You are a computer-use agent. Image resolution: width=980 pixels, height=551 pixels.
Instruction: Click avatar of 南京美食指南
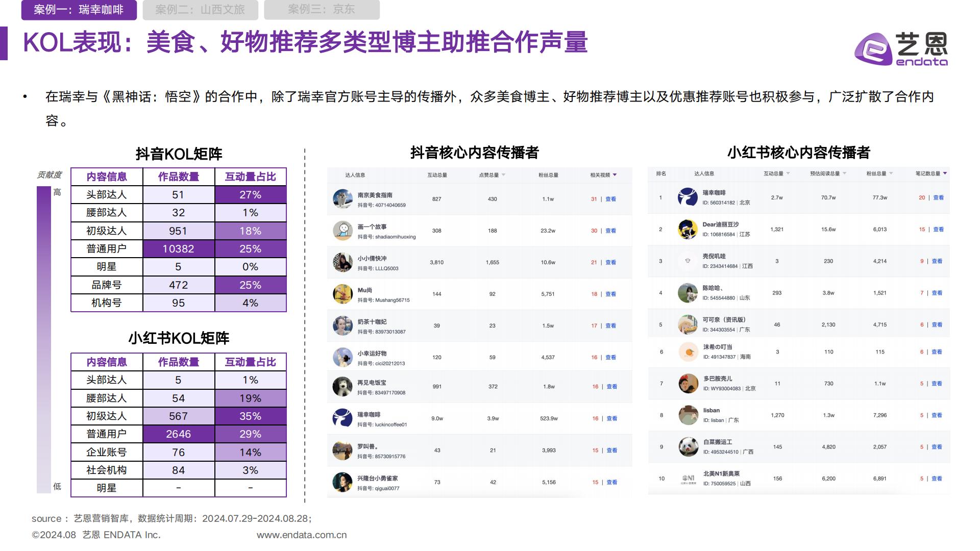[342, 199]
